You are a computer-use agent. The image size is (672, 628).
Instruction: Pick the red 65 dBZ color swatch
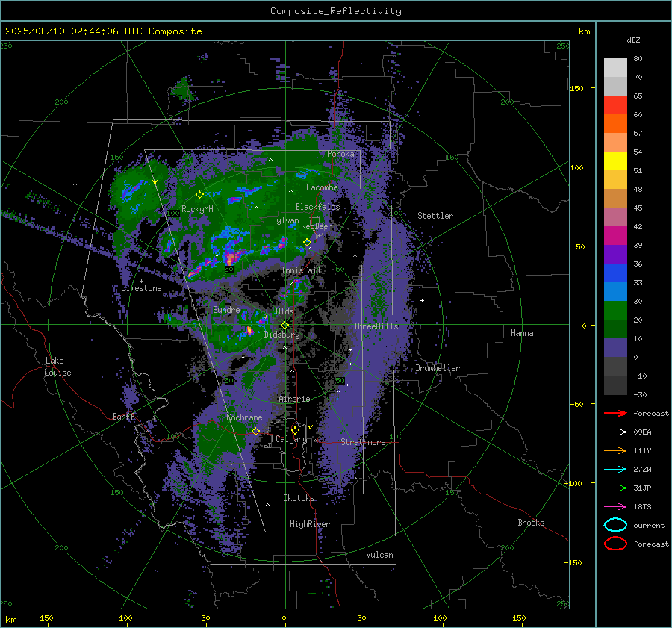coord(615,105)
